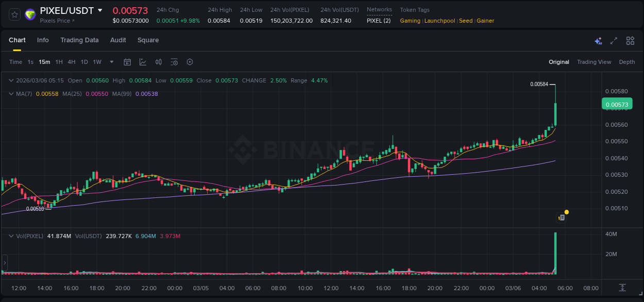Open the chart AI analysis tool

click(x=598, y=41)
